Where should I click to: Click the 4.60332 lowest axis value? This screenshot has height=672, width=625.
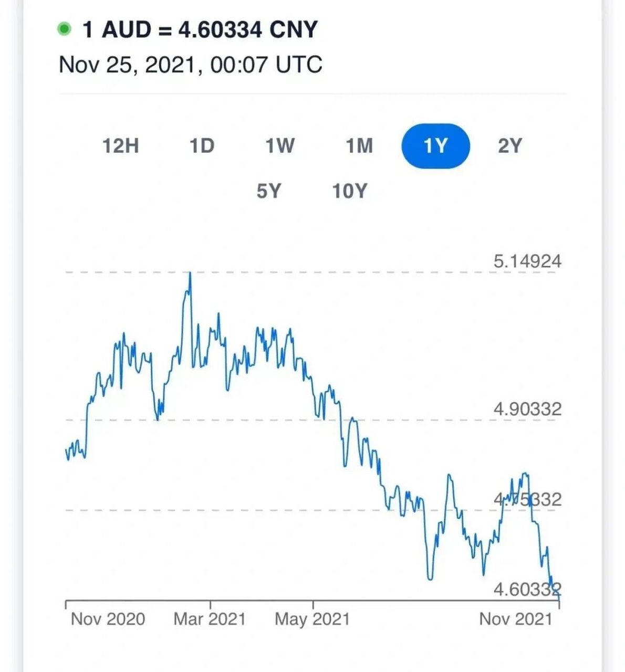pyautogui.click(x=527, y=590)
